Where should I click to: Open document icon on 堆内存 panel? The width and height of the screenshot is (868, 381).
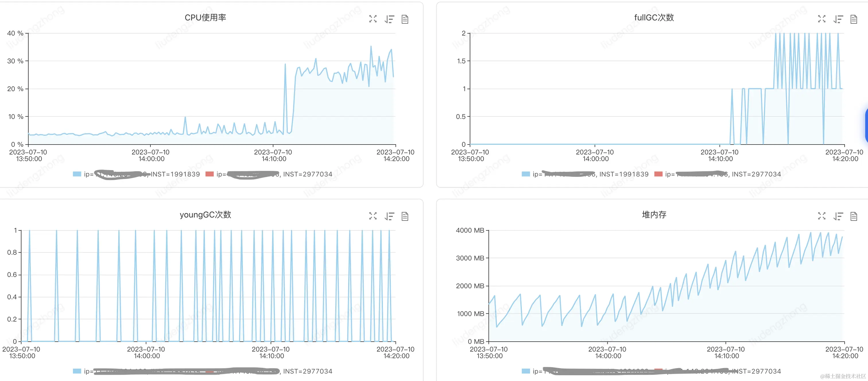(854, 216)
